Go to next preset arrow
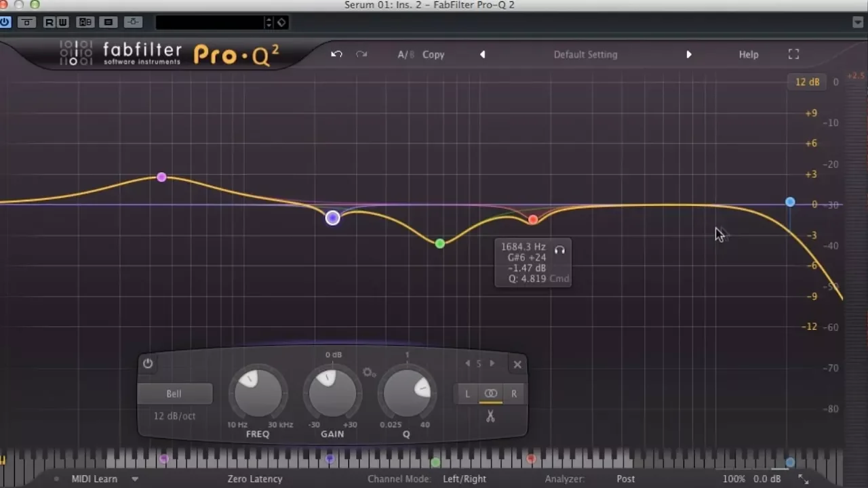Image resolution: width=868 pixels, height=488 pixels. click(689, 54)
